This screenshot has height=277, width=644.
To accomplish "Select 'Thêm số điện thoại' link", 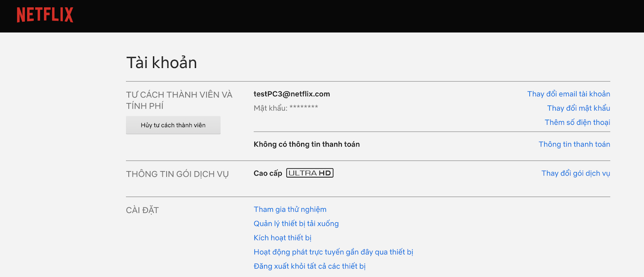I will click(577, 122).
